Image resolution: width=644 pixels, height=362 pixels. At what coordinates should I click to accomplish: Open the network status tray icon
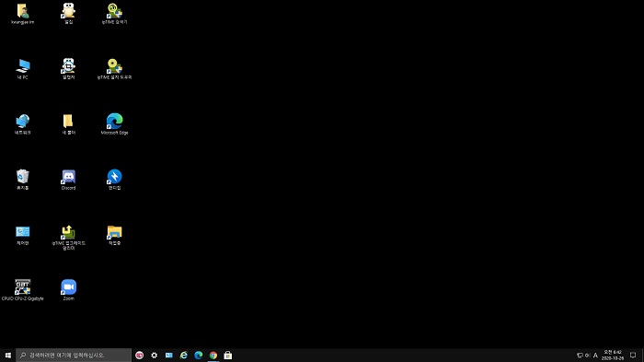pos(580,356)
